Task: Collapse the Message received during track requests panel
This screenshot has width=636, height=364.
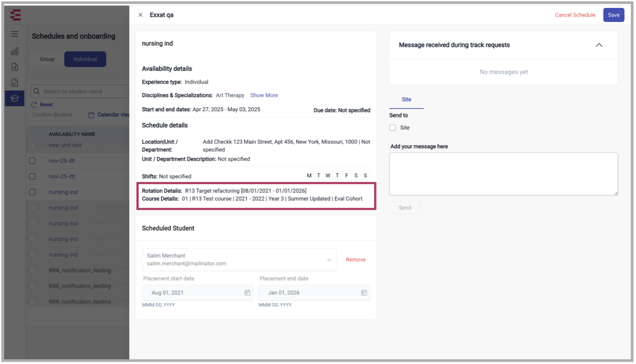Action: pos(599,45)
